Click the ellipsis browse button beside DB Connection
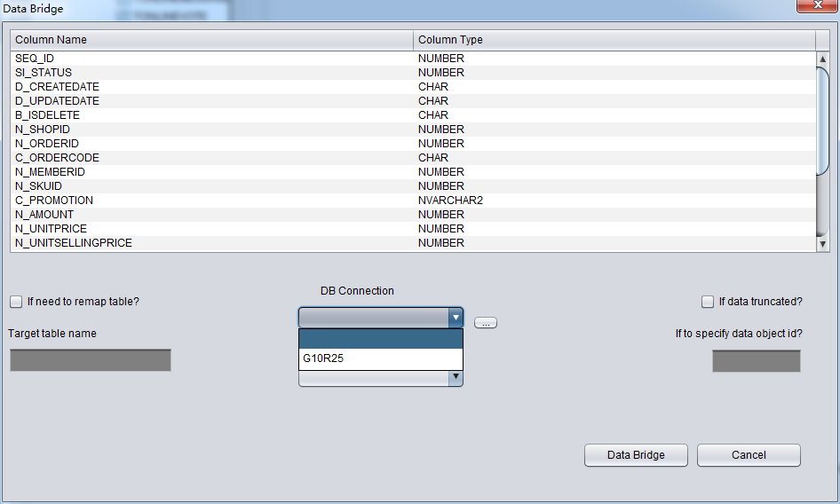 pos(485,323)
